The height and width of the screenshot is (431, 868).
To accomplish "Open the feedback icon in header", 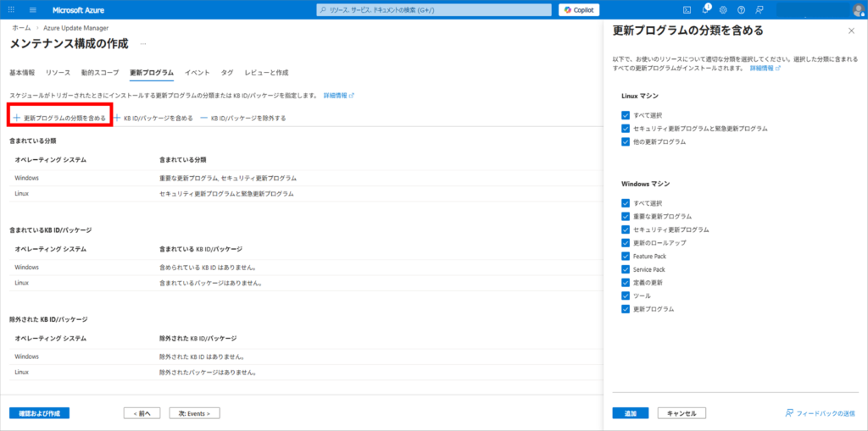I will coord(759,10).
